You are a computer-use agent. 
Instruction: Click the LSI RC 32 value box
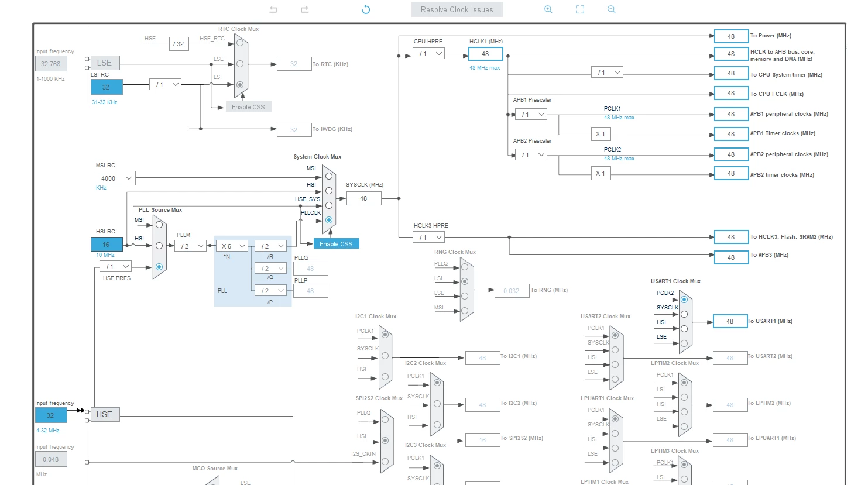[x=107, y=87]
